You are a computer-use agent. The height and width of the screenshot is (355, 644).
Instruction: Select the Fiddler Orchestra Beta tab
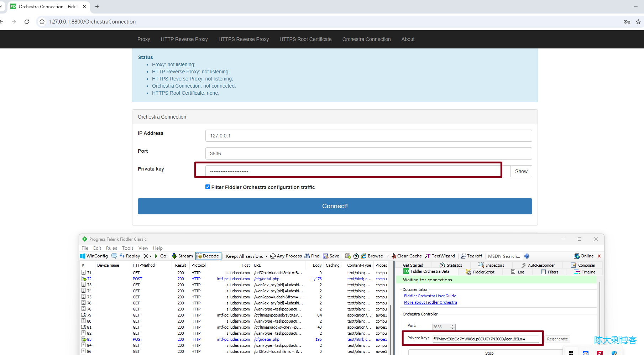(426, 271)
